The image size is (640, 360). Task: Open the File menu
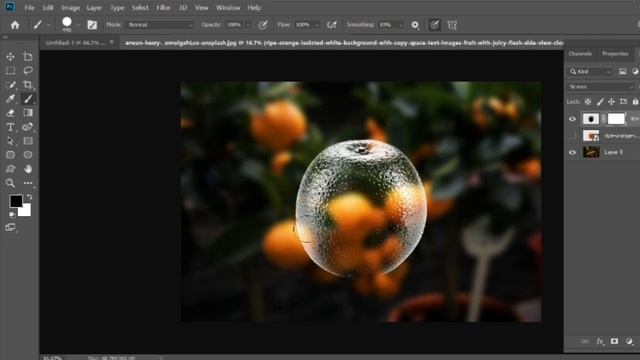click(29, 8)
